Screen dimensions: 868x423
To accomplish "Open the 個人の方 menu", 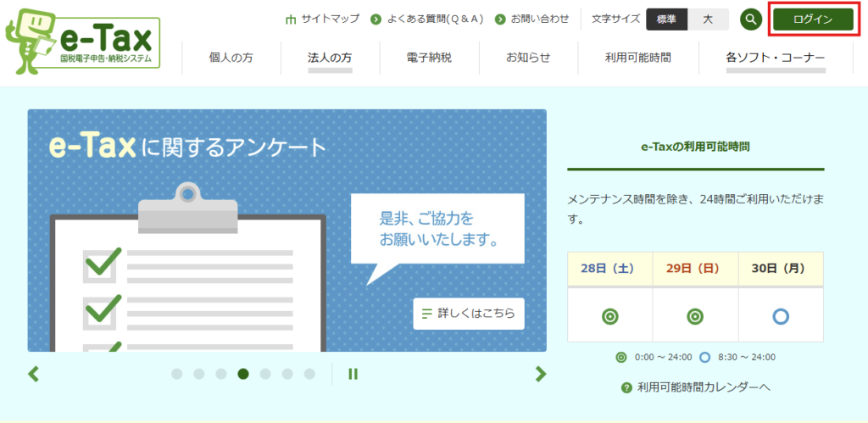I will tap(231, 58).
